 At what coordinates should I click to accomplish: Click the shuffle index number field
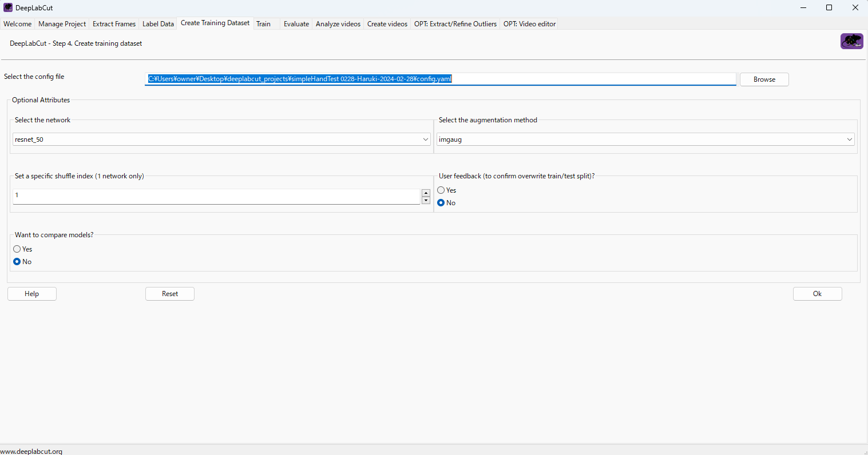point(216,196)
